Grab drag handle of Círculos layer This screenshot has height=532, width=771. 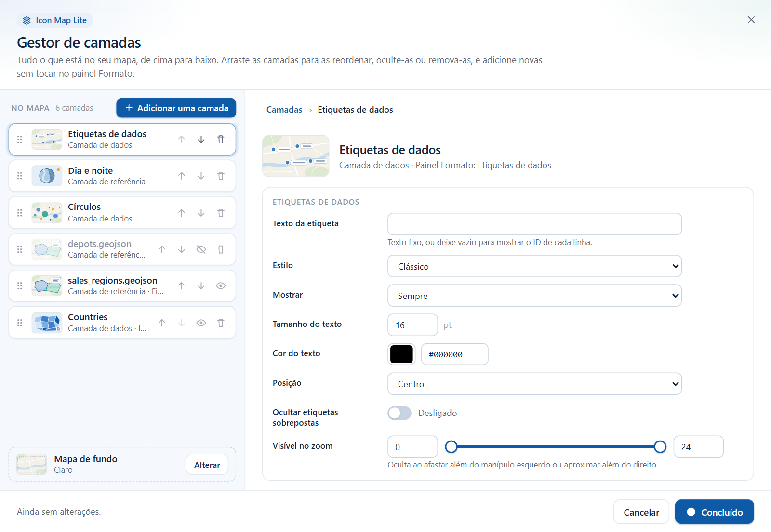tap(20, 213)
